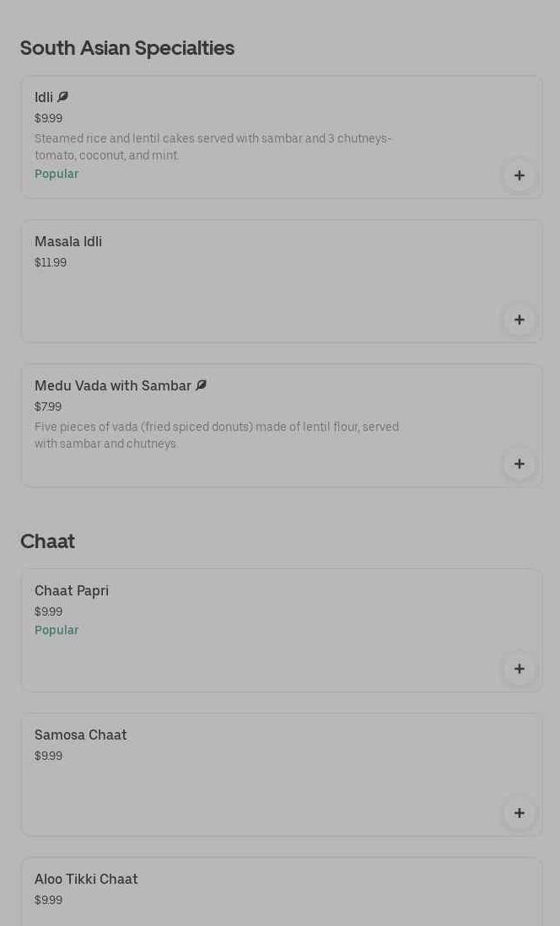Click the South Asian Specialties heading
This screenshot has width=560, height=926.
point(127,48)
